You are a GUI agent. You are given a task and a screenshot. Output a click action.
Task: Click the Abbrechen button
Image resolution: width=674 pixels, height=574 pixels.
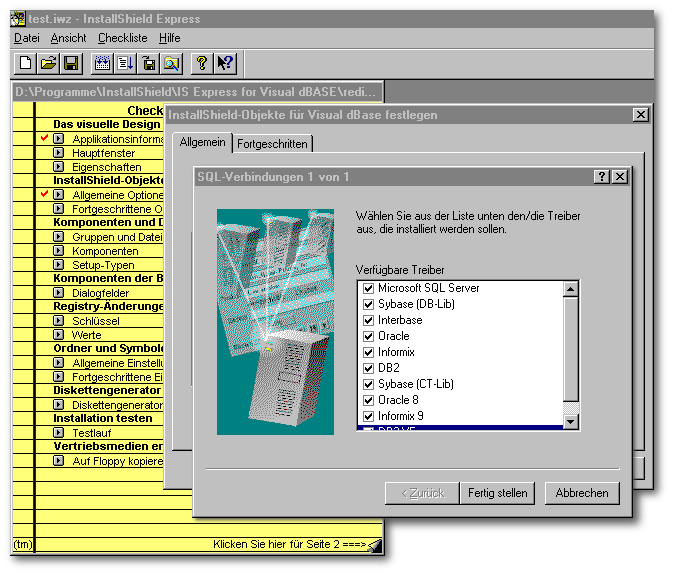click(582, 493)
